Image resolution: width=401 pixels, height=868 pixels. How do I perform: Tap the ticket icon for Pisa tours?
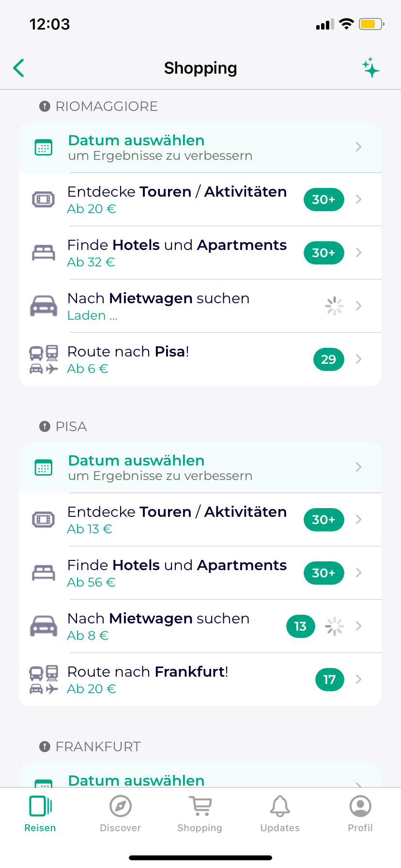[44, 520]
